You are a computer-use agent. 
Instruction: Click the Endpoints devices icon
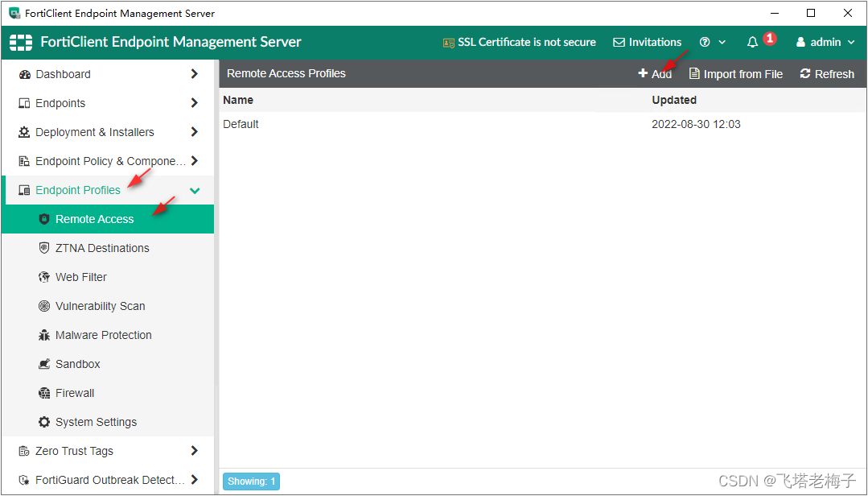point(24,103)
